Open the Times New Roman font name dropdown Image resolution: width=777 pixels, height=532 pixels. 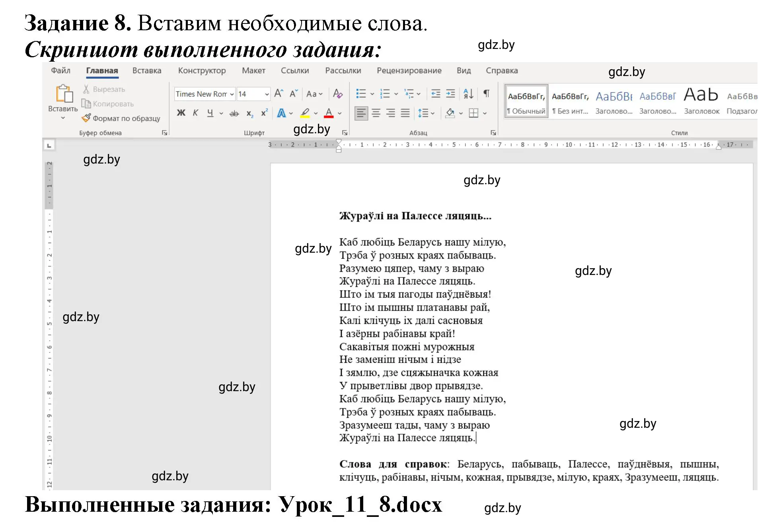(232, 94)
